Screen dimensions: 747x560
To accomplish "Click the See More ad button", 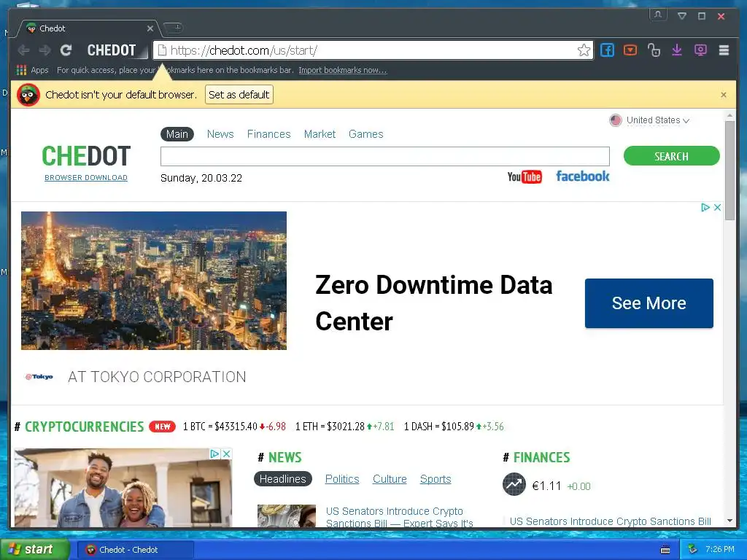I will point(649,303).
